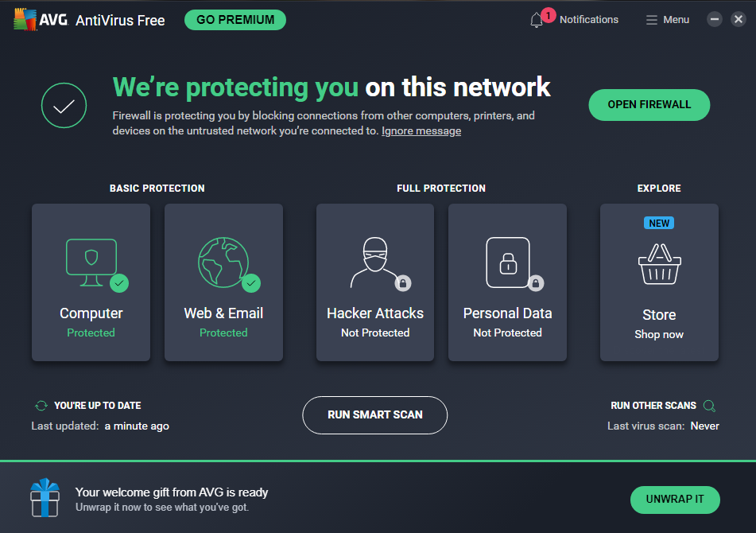756x533 pixels.
Task: Open the Menu label
Action: [676, 20]
